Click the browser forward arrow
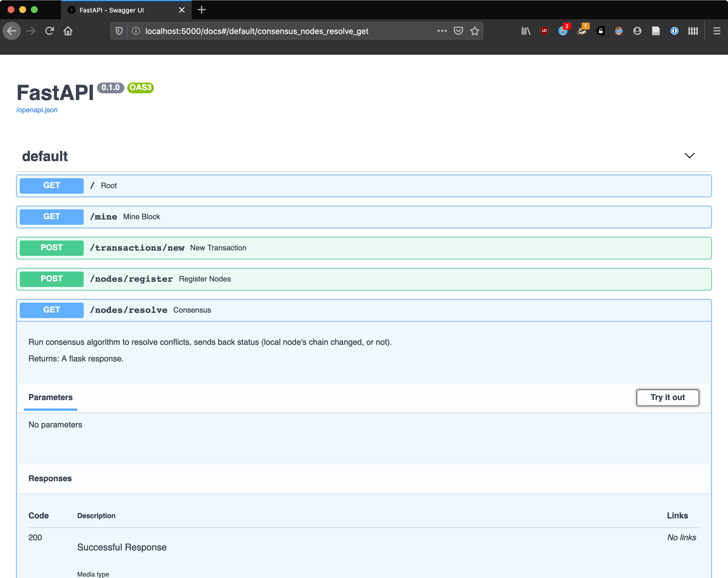This screenshot has width=728, height=578. (31, 31)
